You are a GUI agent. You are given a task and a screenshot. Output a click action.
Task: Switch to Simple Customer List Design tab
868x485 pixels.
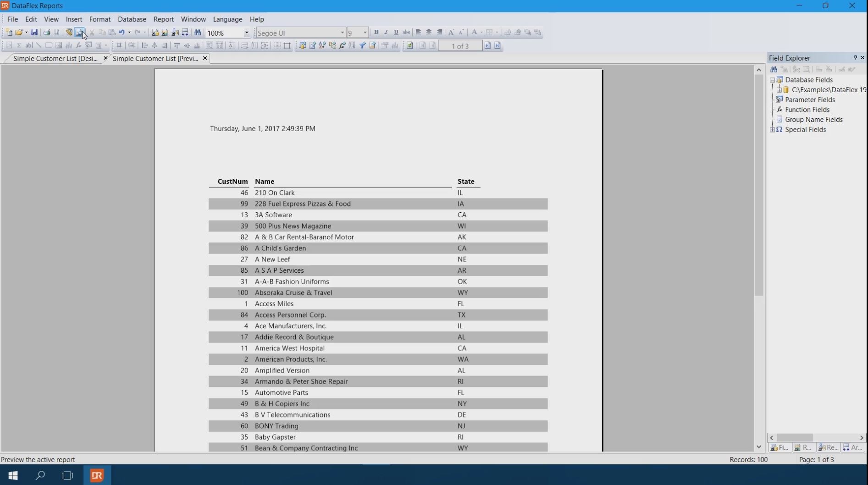[x=55, y=59]
